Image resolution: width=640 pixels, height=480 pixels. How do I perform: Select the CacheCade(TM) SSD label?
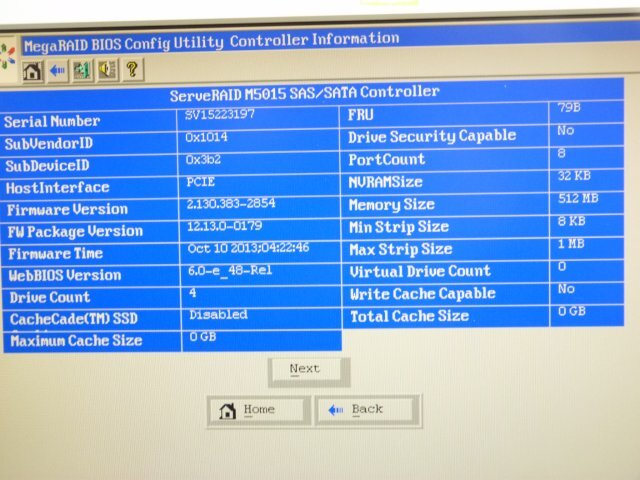[74, 319]
